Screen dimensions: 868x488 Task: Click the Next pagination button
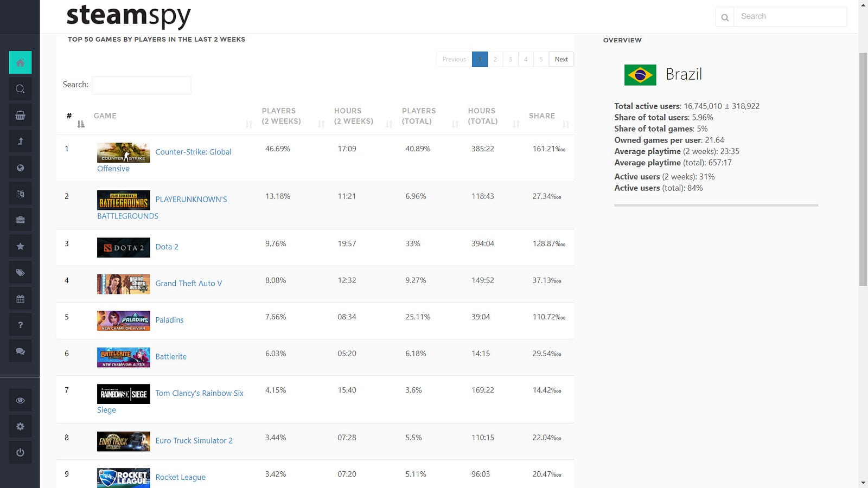pyautogui.click(x=561, y=59)
